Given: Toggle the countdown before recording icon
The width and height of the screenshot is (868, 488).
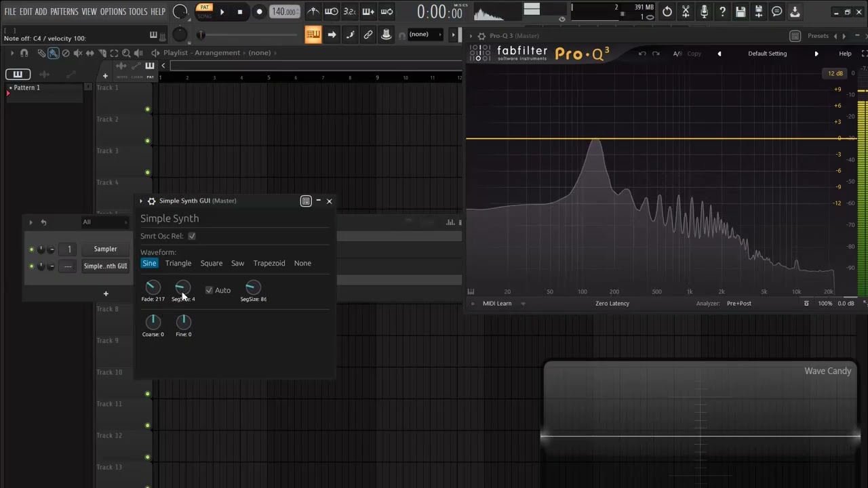Looking at the screenshot, I should tap(349, 12).
